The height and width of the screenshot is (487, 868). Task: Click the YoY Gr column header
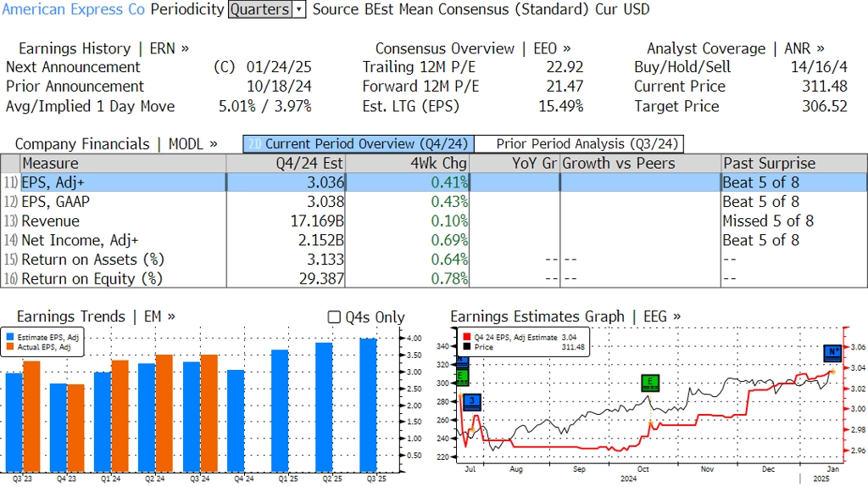point(515,164)
